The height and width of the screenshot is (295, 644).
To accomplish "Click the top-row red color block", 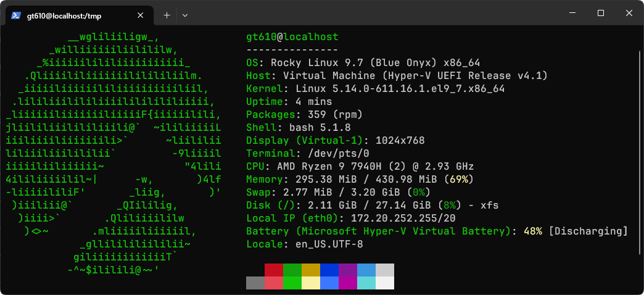I will pos(273,270).
